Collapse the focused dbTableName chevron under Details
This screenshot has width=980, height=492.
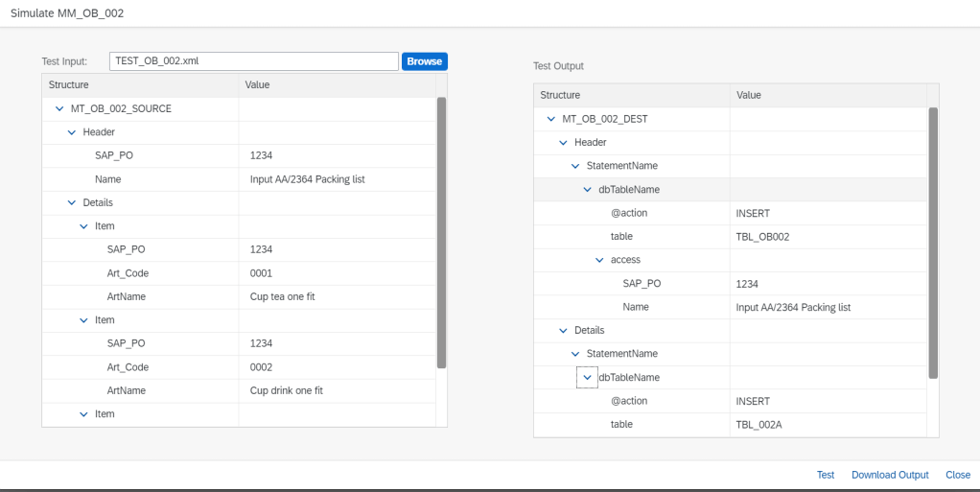coord(587,377)
